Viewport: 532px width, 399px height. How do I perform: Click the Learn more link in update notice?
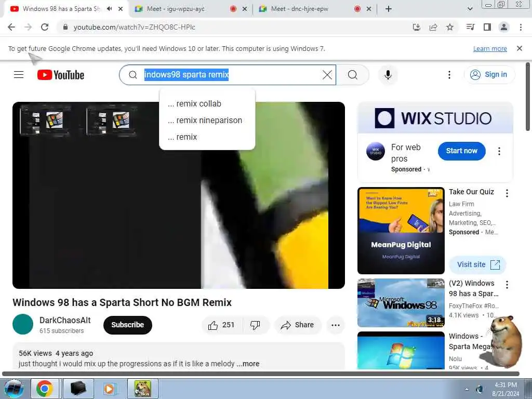pos(490,49)
